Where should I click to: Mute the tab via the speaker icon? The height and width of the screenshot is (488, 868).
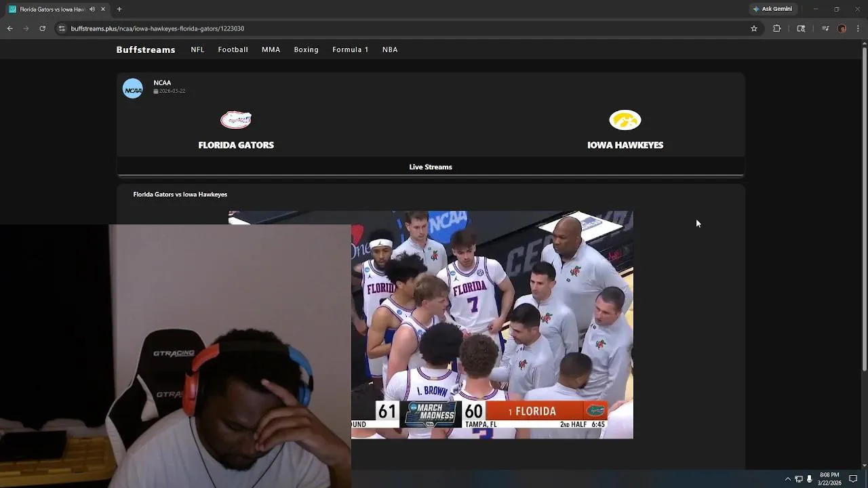click(92, 9)
